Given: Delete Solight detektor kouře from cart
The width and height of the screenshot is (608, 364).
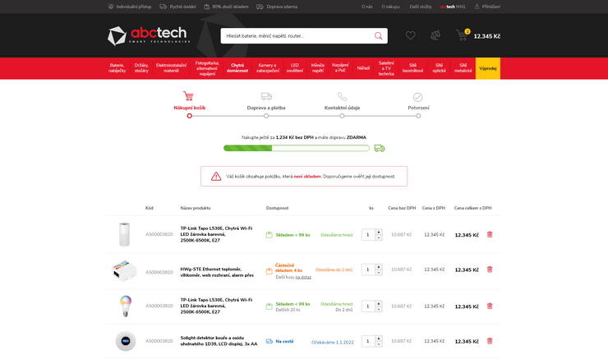Looking at the screenshot, I should (x=490, y=341).
